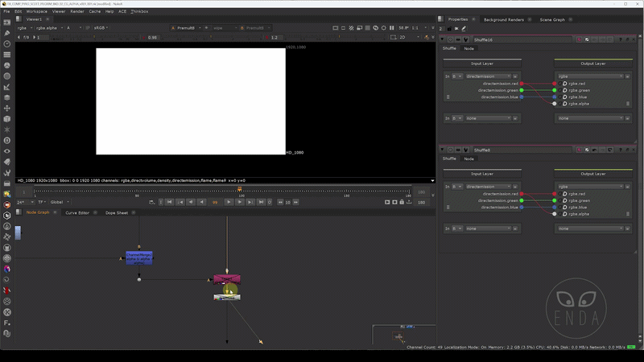Open Shuffle16 wrench settings icon
This screenshot has width=644, height=362.
click(466, 39)
